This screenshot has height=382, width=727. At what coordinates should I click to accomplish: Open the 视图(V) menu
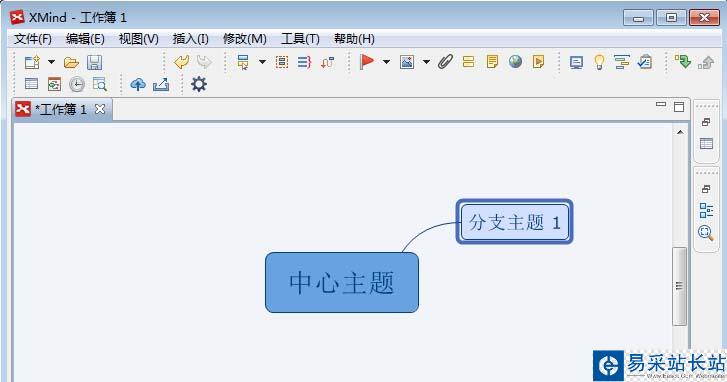139,39
